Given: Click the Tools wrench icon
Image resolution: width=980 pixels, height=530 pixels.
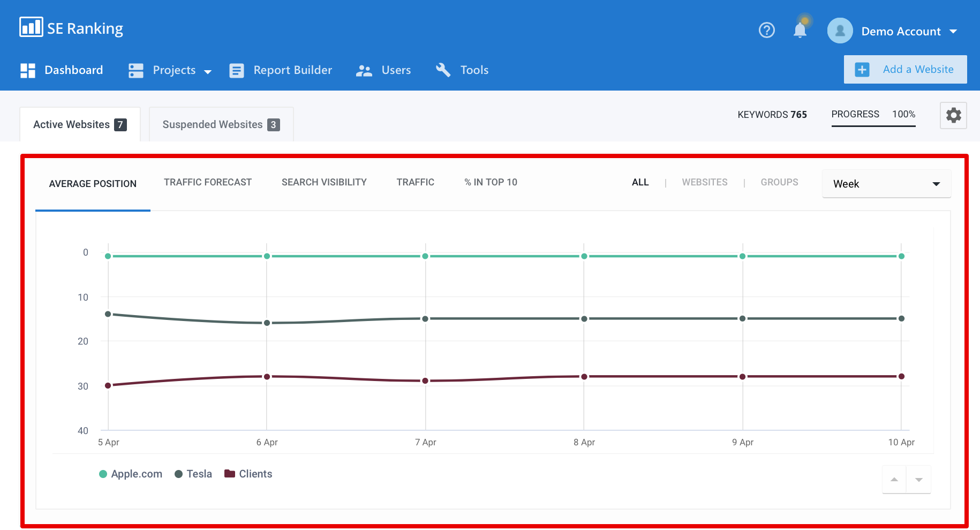Looking at the screenshot, I should 443,70.
